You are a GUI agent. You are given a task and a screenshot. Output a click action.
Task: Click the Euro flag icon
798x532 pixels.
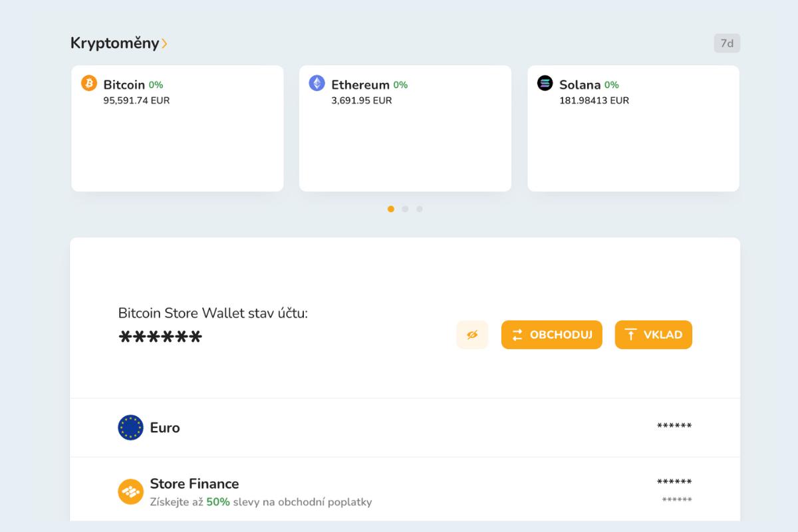point(130,428)
